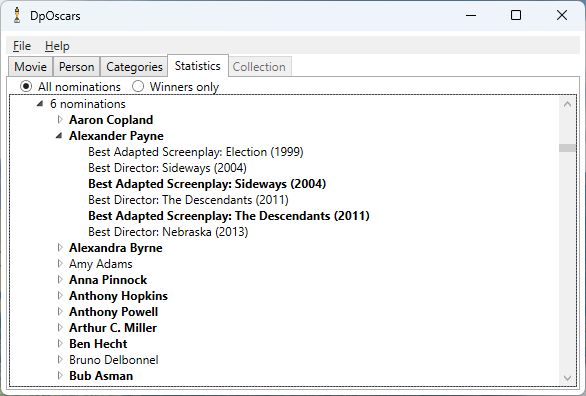Open the Help menu
586x396 pixels.
57,46
